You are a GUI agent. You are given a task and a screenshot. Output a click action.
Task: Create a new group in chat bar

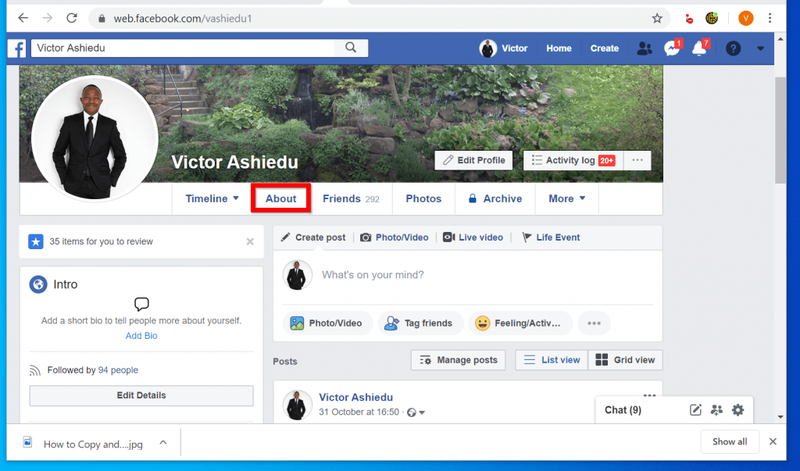pyautogui.click(x=716, y=410)
